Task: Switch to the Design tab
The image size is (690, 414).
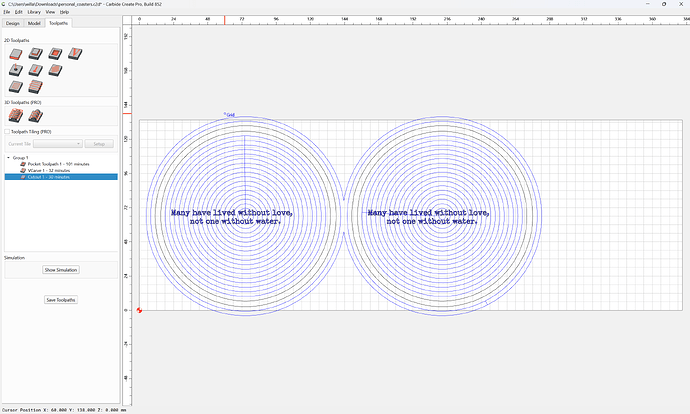Action: pos(12,23)
